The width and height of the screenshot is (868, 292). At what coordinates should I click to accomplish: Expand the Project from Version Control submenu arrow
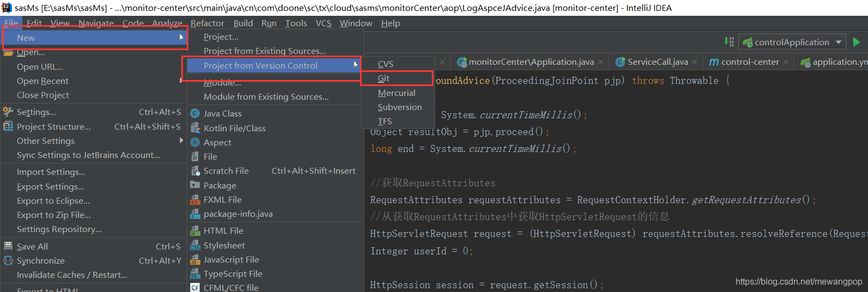pyautogui.click(x=356, y=65)
